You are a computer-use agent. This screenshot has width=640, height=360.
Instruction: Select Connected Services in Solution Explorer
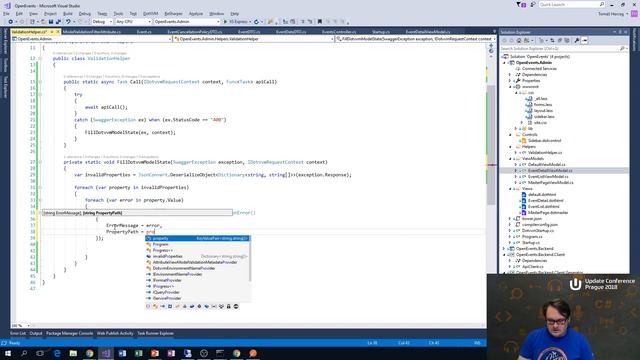click(x=539, y=69)
